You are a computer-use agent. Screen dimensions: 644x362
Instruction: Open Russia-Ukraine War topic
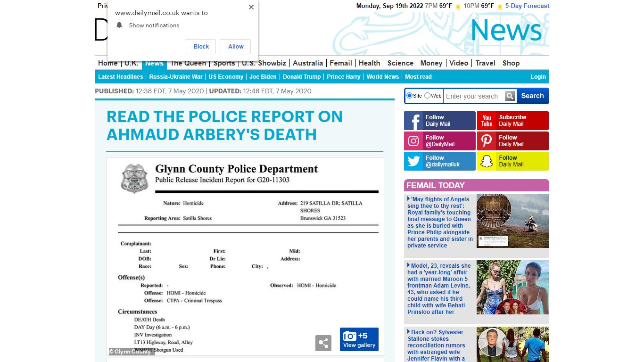tap(176, 77)
